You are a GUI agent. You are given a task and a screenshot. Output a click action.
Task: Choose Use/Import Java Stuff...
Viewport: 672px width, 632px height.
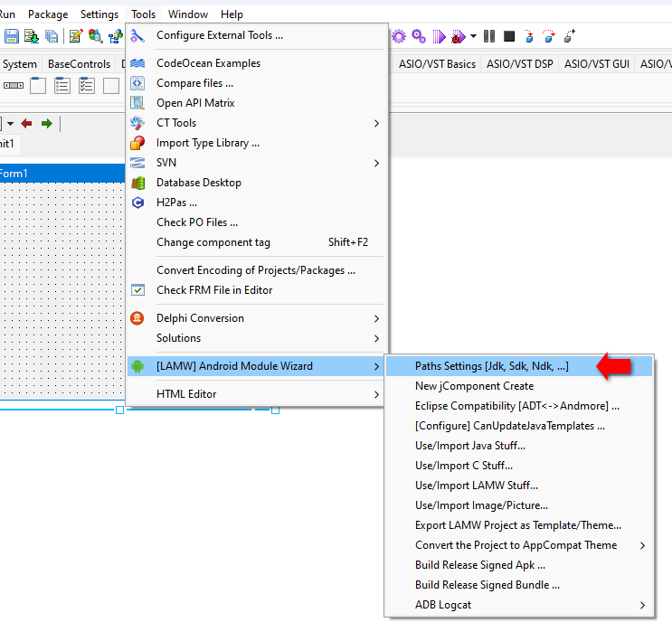click(519, 446)
